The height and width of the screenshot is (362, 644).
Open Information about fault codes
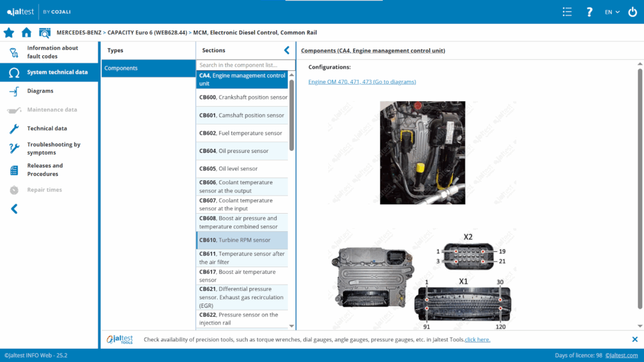tap(52, 52)
